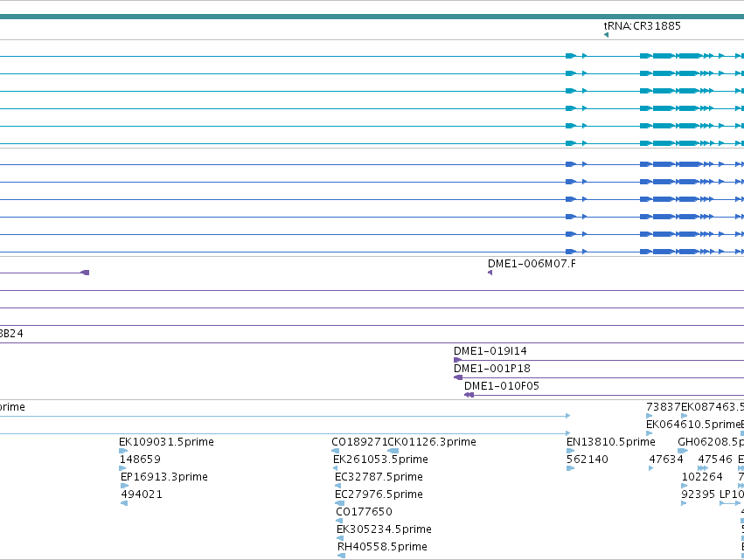Select the 3B24 partial label at left
744x560 pixels.
point(11,334)
